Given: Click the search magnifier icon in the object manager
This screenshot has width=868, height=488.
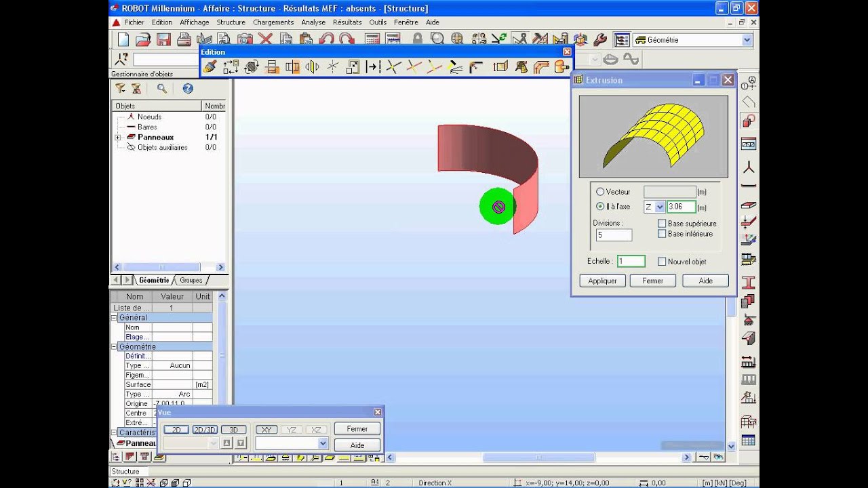Looking at the screenshot, I should (x=162, y=88).
